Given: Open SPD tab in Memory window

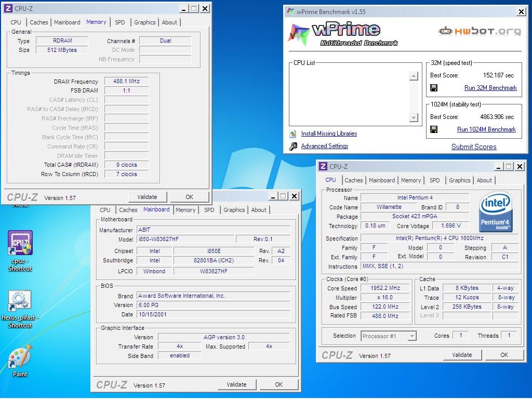Looking at the screenshot, I should point(120,22).
